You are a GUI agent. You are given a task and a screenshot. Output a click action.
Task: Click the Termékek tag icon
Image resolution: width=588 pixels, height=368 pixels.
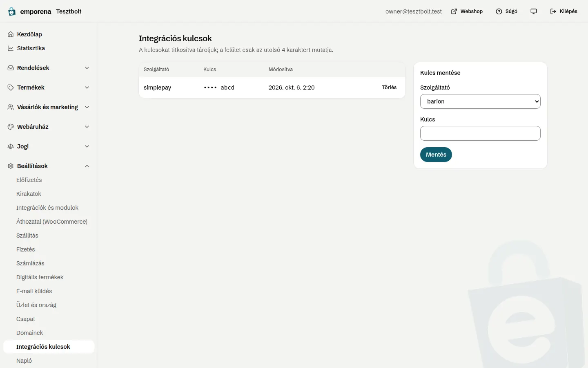11,88
